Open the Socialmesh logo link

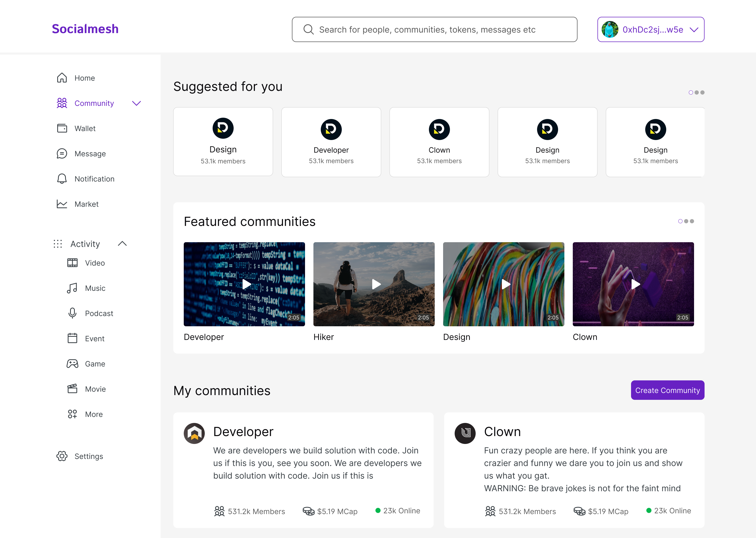click(85, 29)
